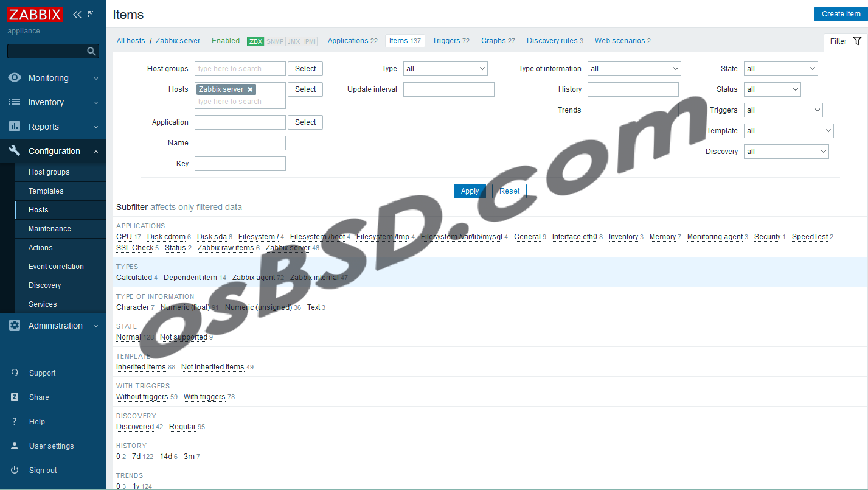This screenshot has width=868, height=490.
Task: Filter by Not supported state
Action: pos(184,337)
